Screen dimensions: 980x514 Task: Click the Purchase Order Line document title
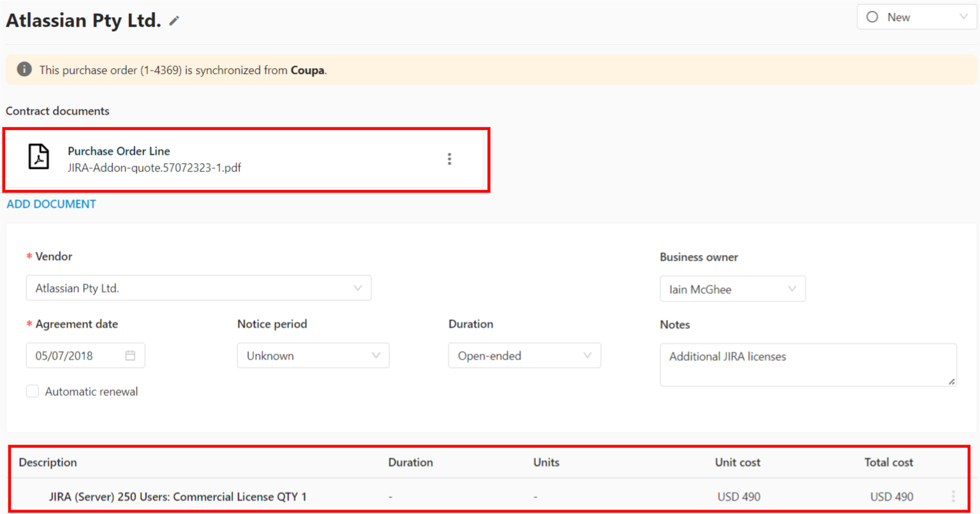pyautogui.click(x=119, y=151)
